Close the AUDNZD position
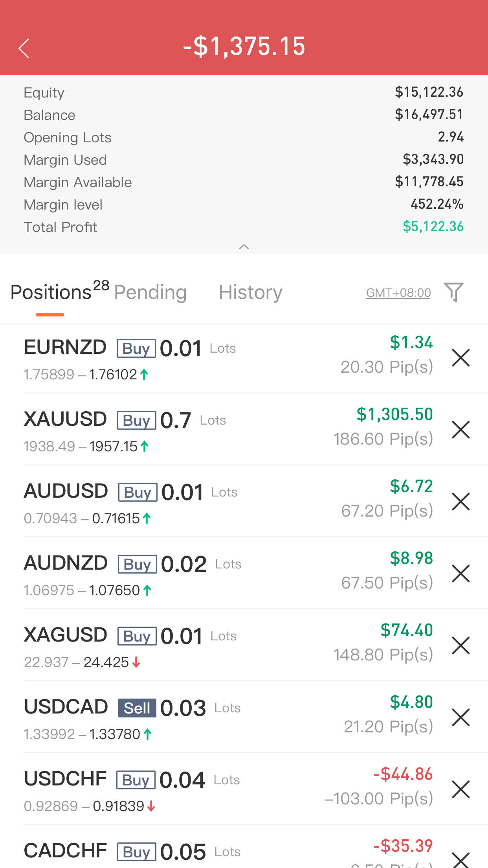The height and width of the screenshot is (868, 488). pos(460,574)
